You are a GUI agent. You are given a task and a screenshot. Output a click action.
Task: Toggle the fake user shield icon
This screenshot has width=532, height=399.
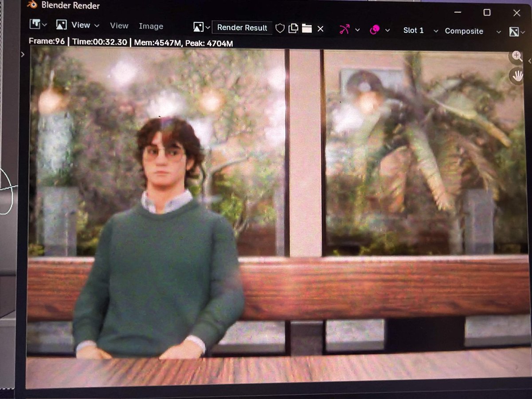[280, 28]
